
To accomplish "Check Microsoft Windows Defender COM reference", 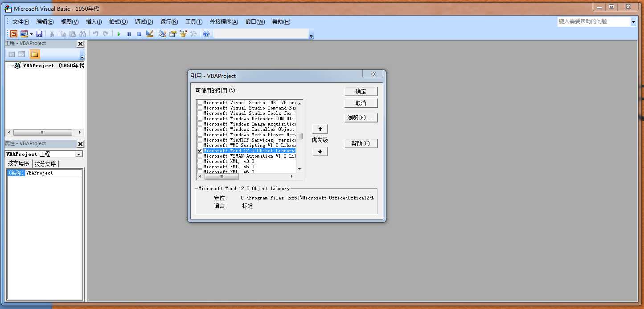I will 200,118.
